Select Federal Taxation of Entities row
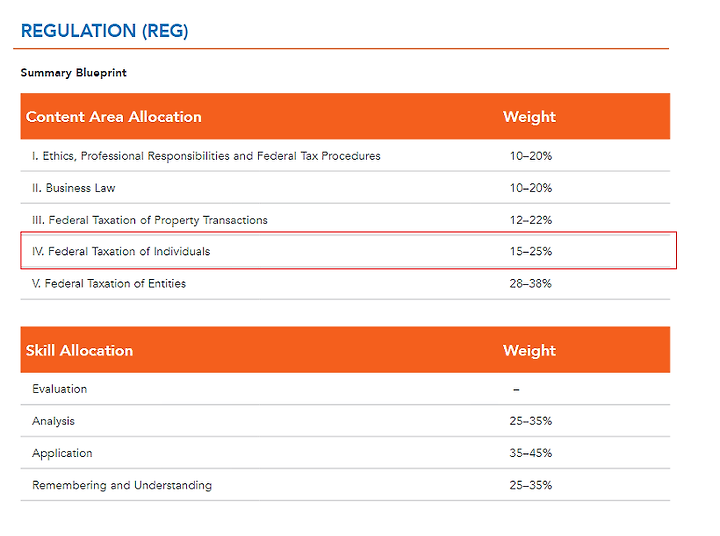720x536 pixels. 345,283
